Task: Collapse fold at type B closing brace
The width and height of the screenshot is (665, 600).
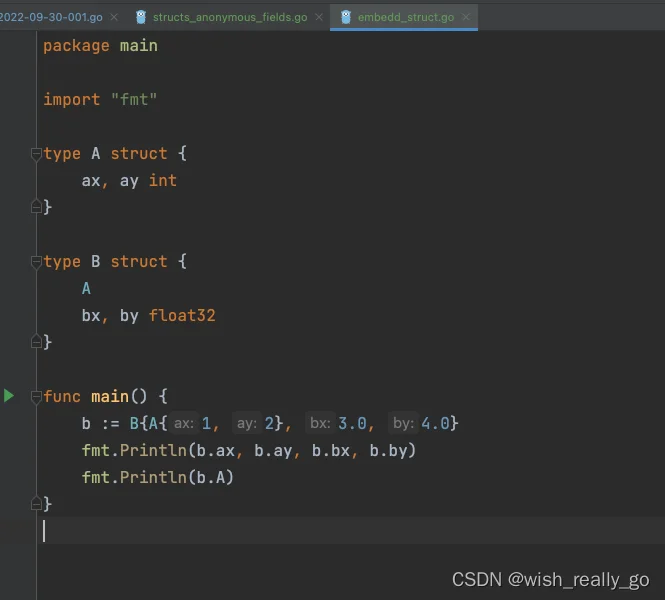Action: pos(36,341)
